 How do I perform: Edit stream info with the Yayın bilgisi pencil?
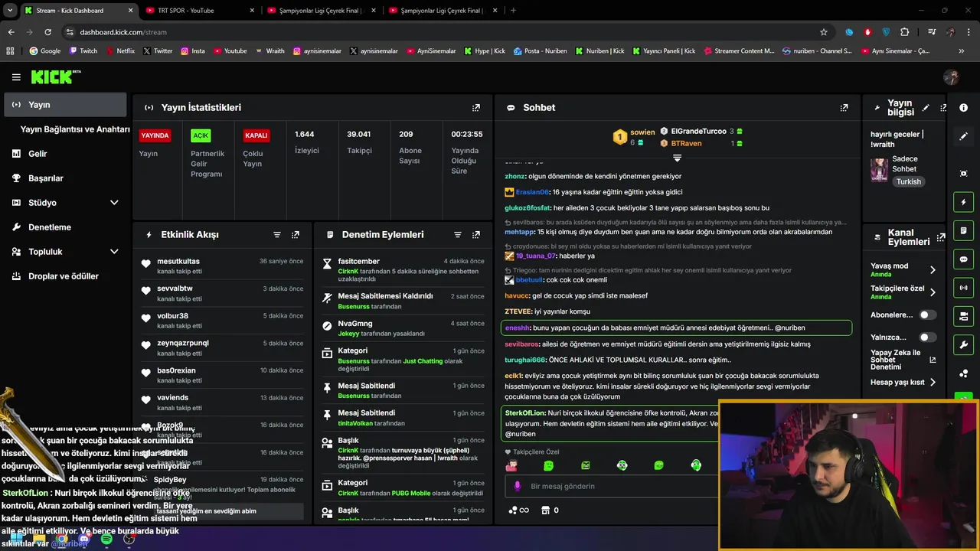click(x=926, y=108)
